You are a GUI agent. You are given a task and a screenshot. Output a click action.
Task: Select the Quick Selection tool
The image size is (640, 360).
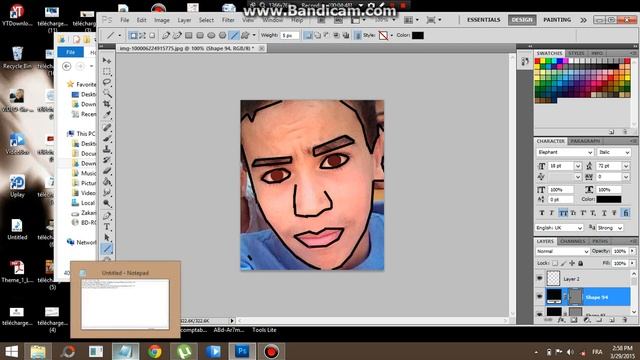click(107, 93)
